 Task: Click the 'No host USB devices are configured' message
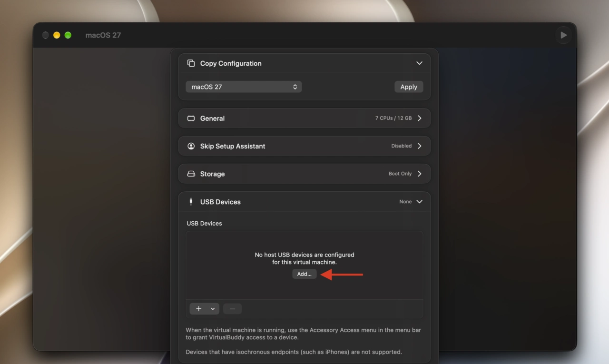pyautogui.click(x=304, y=258)
